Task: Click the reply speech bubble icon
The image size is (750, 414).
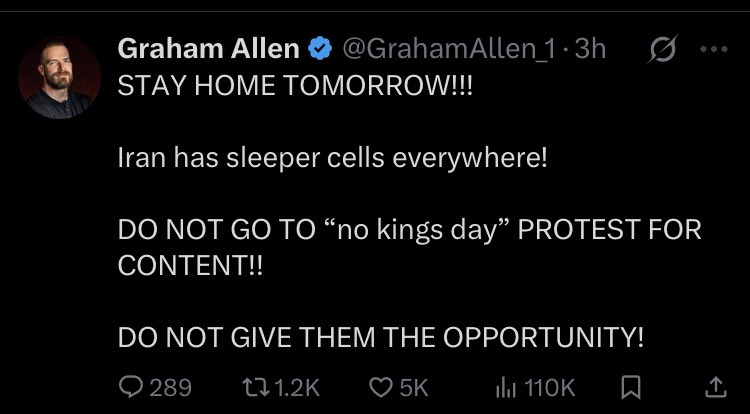Action: tap(130, 387)
